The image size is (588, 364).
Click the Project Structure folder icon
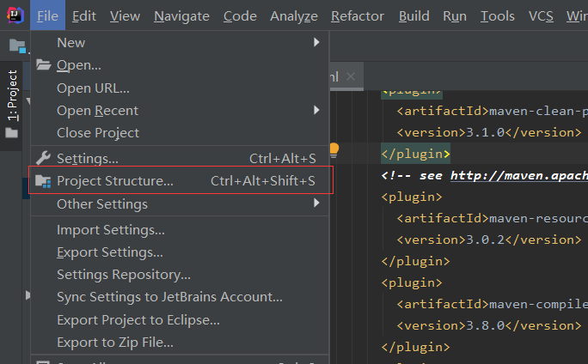point(43,181)
